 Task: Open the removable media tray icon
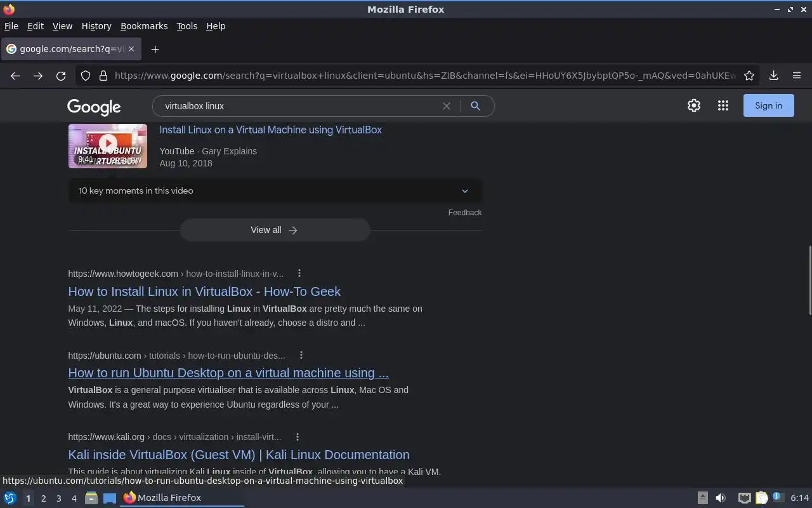[703, 498]
